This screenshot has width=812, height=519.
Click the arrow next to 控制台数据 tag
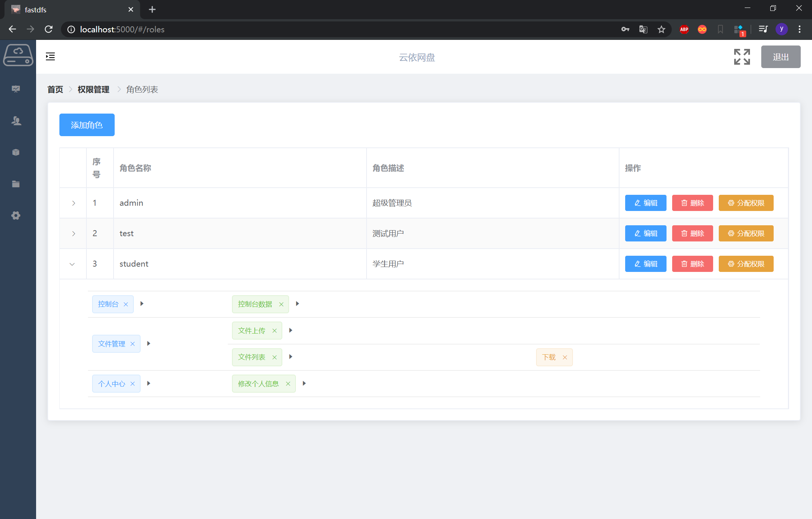pyautogui.click(x=297, y=304)
